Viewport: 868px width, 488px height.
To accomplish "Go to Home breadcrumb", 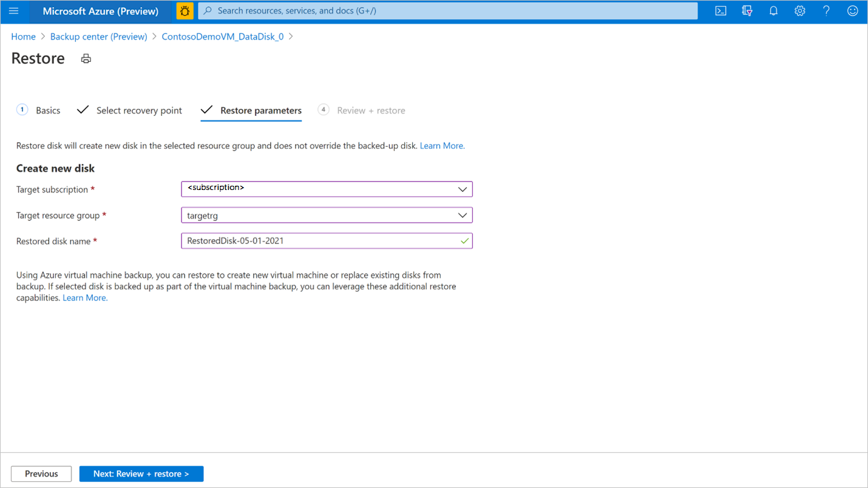I will [23, 36].
